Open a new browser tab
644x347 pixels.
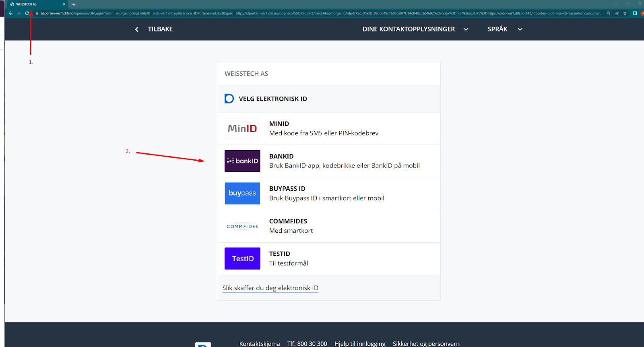coord(74,4)
